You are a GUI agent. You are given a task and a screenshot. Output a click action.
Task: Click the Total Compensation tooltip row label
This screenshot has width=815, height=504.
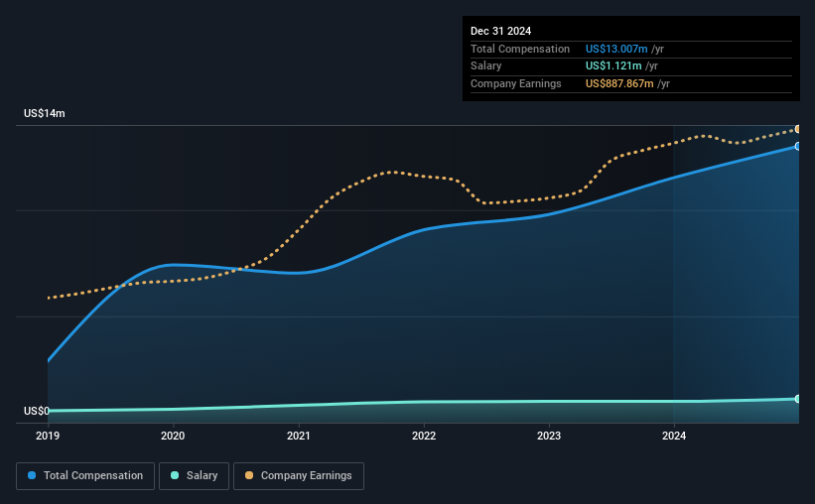[520, 49]
